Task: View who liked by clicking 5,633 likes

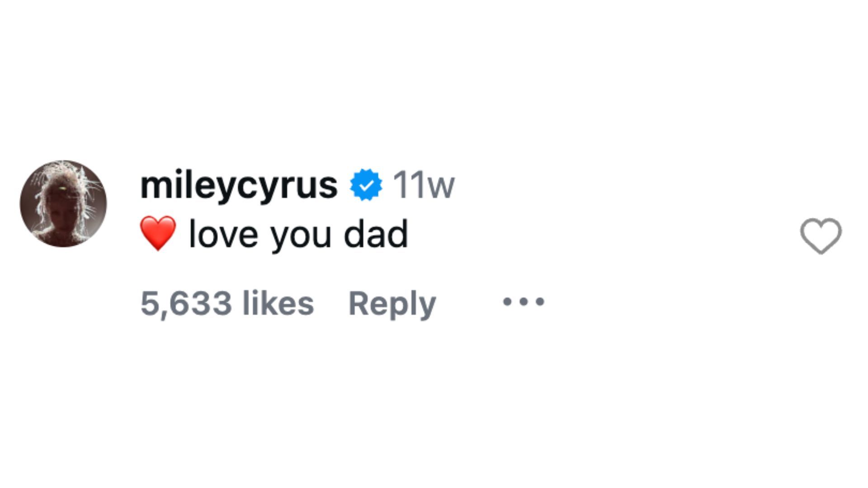Action: tap(225, 303)
